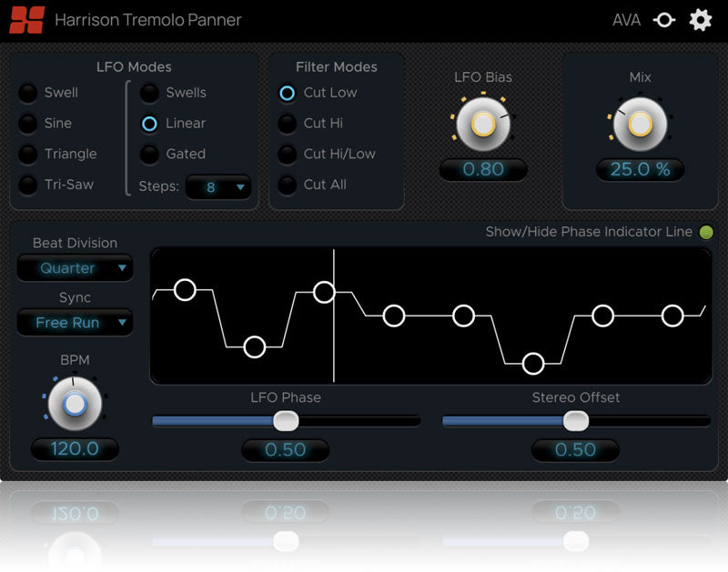Click the second step node, lowest of first group
This screenshot has height=572, width=728.
[255, 347]
